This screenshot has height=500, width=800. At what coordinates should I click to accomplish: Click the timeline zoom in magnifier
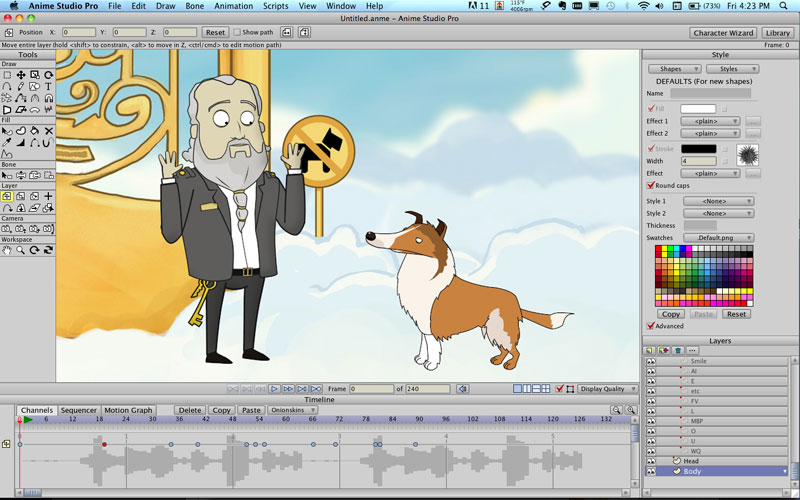(x=631, y=410)
